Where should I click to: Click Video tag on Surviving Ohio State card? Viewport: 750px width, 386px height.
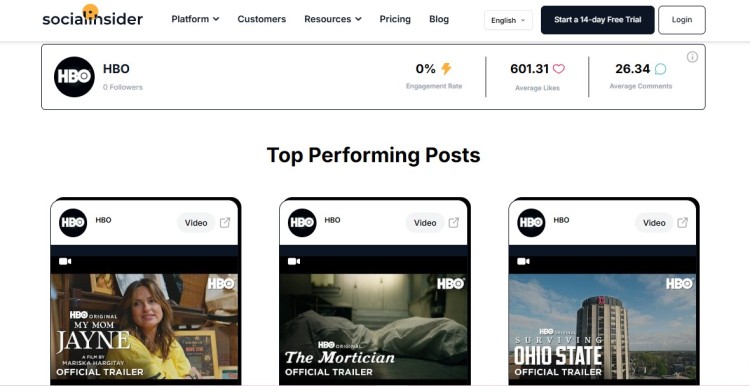[654, 223]
